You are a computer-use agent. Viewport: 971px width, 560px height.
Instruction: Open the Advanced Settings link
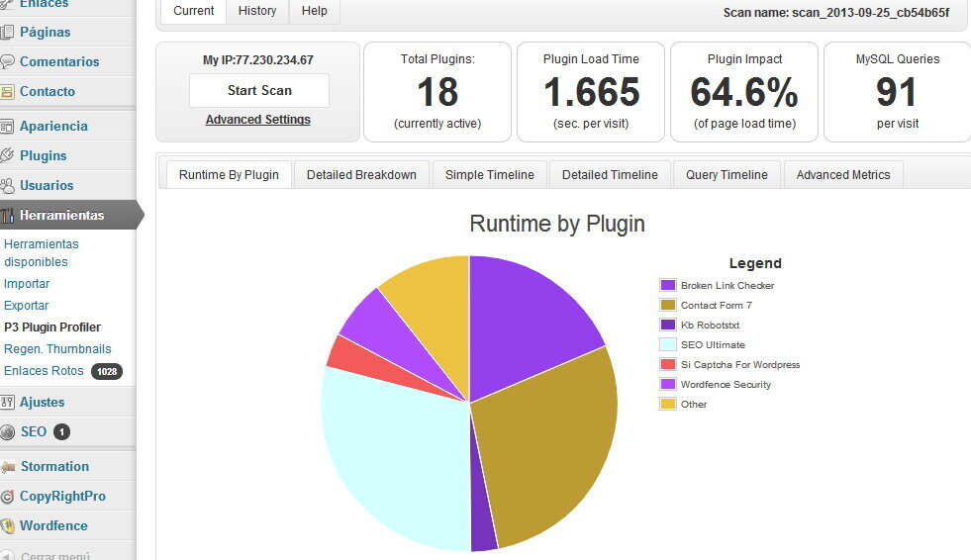tap(257, 120)
